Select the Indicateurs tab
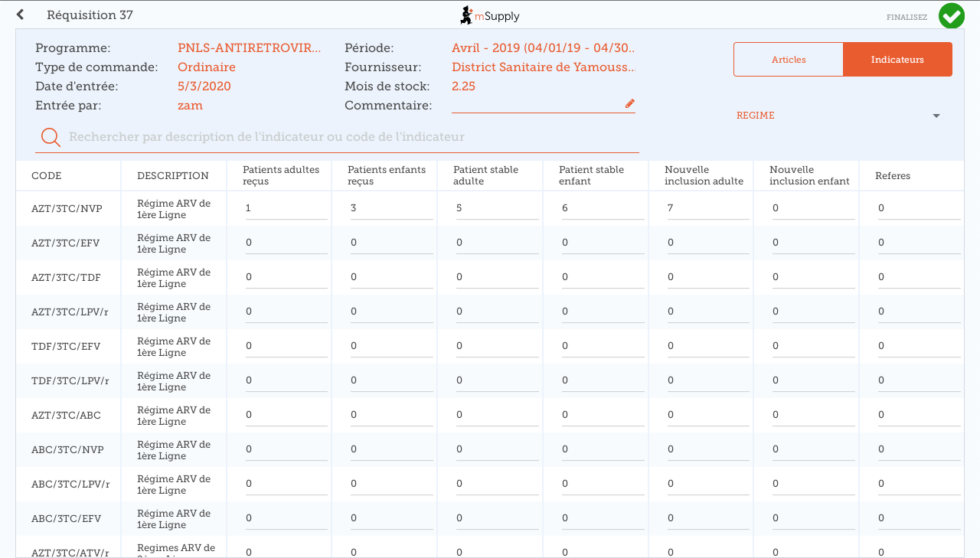The image size is (980, 558). coord(897,60)
